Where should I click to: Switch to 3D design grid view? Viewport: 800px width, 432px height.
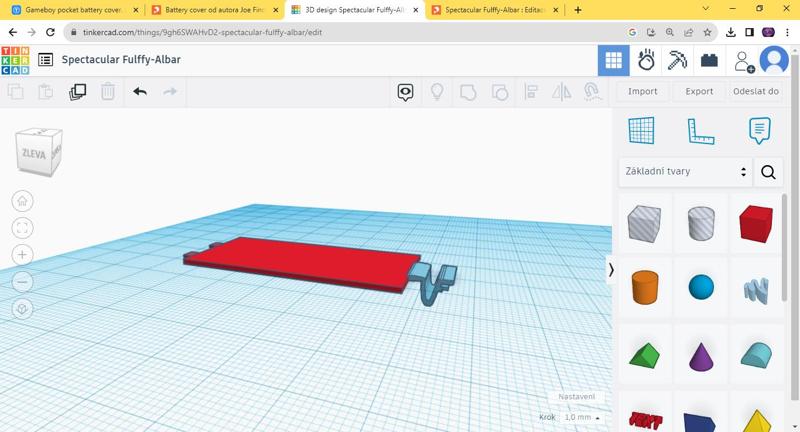(613, 60)
